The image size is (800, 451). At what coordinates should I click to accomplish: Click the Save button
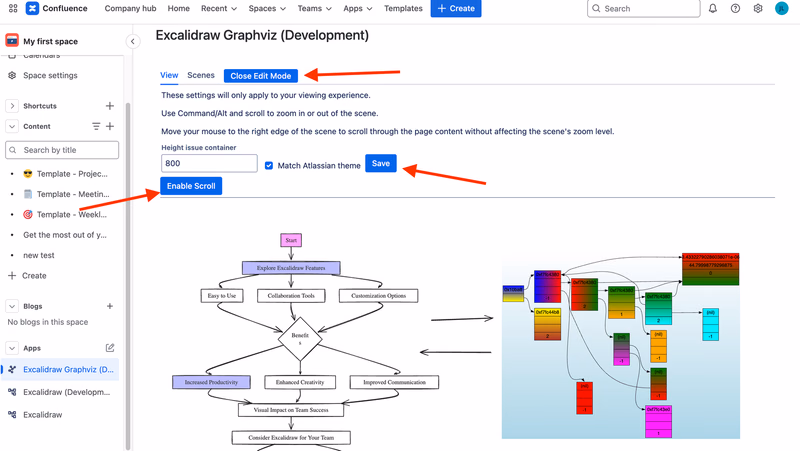(x=381, y=163)
